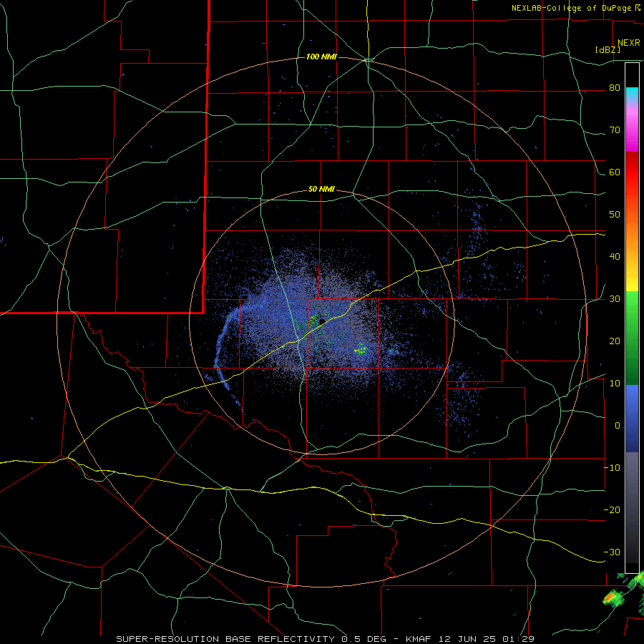Click the 0 value on the dBZ scale

pos(618,426)
